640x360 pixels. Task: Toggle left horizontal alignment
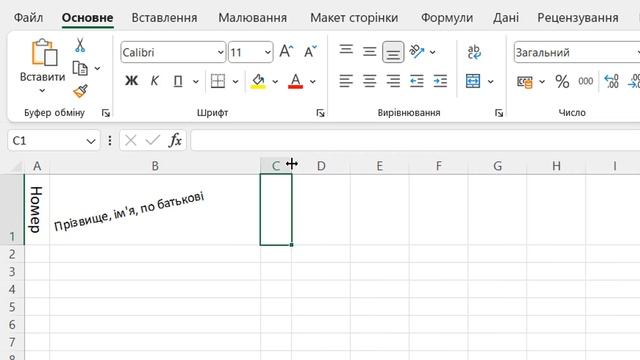pyautogui.click(x=346, y=81)
